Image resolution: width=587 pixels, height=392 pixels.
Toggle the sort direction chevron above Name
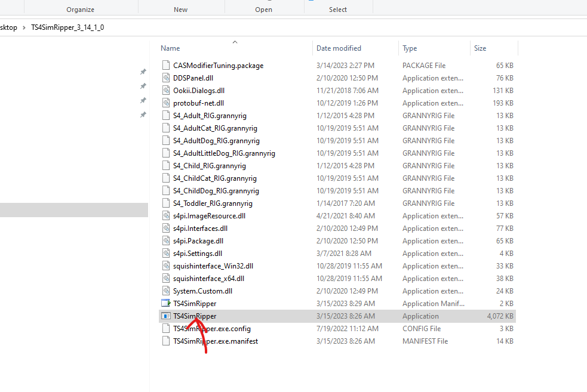tap(235, 42)
